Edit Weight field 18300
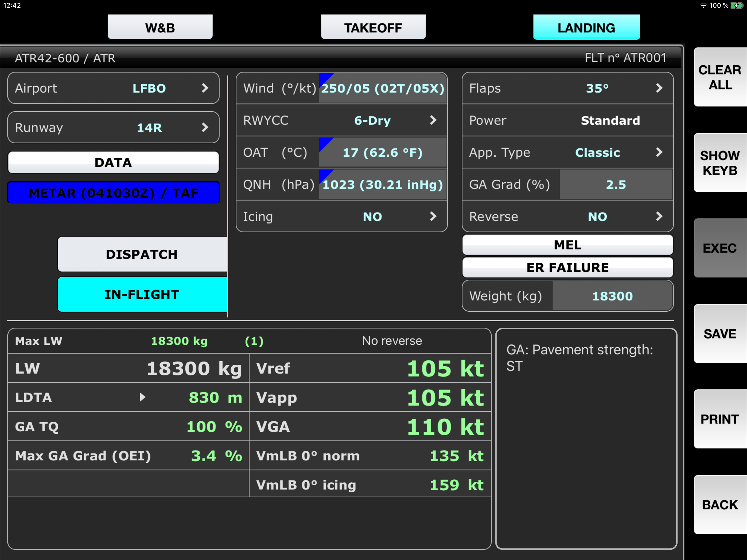747x560 pixels. [x=612, y=296]
